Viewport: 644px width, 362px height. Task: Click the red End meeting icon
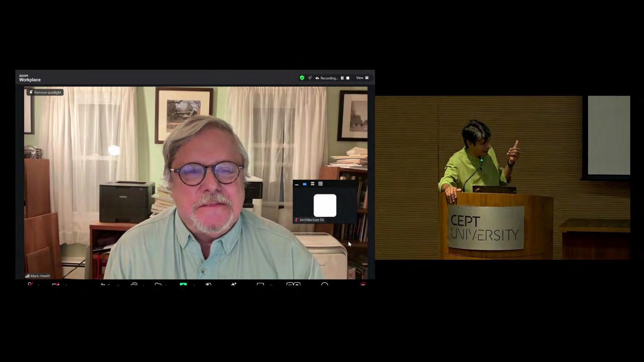coord(363,284)
